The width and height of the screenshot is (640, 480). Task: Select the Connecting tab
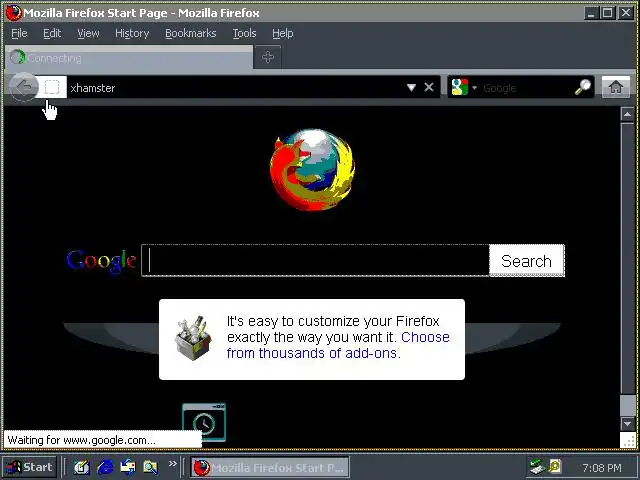pos(129,58)
